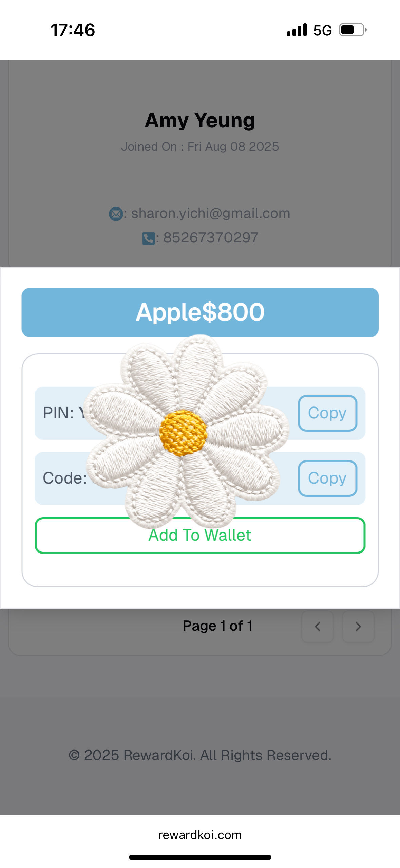
Task: Tap the phone number 85267370297
Action: pyautogui.click(x=211, y=238)
